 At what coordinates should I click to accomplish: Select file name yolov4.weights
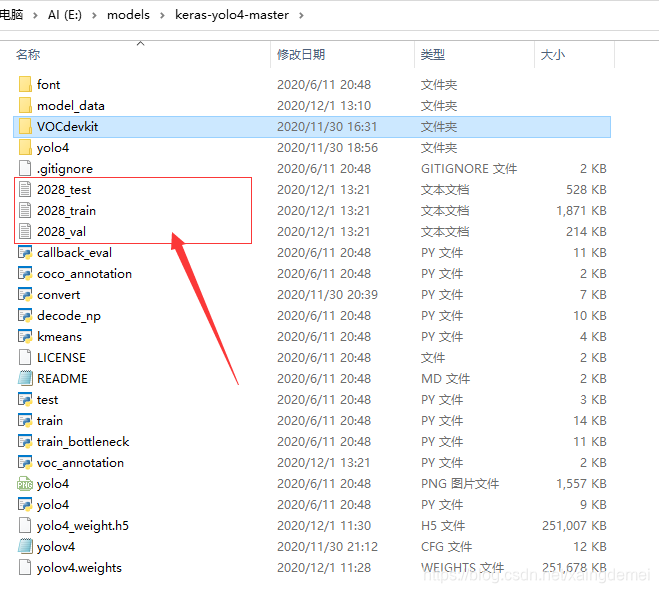pyautogui.click(x=79, y=568)
